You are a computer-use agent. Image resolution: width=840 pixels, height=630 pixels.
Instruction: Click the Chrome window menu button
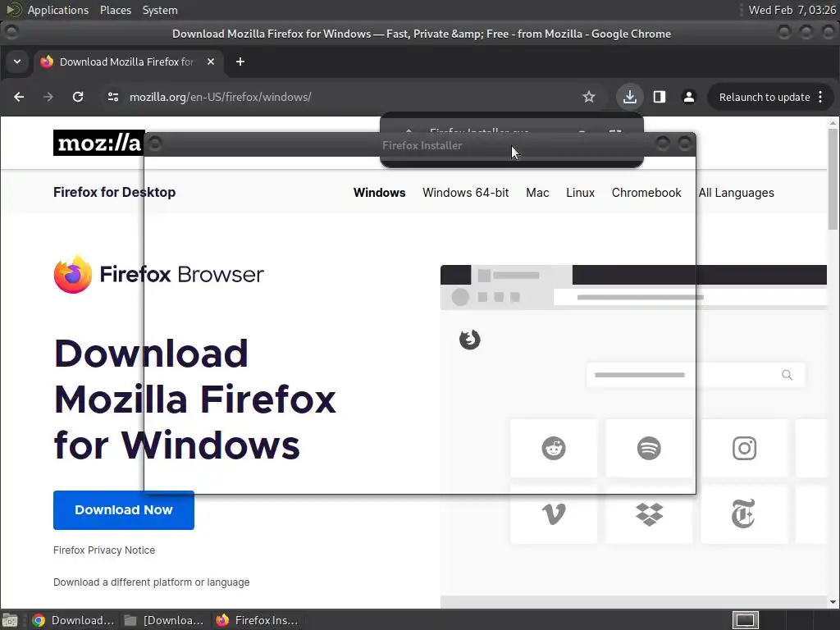coord(11,32)
